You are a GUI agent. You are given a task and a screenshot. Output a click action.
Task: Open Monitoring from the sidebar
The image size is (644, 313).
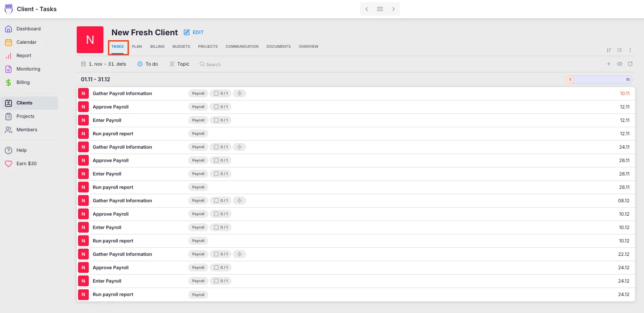click(x=28, y=69)
